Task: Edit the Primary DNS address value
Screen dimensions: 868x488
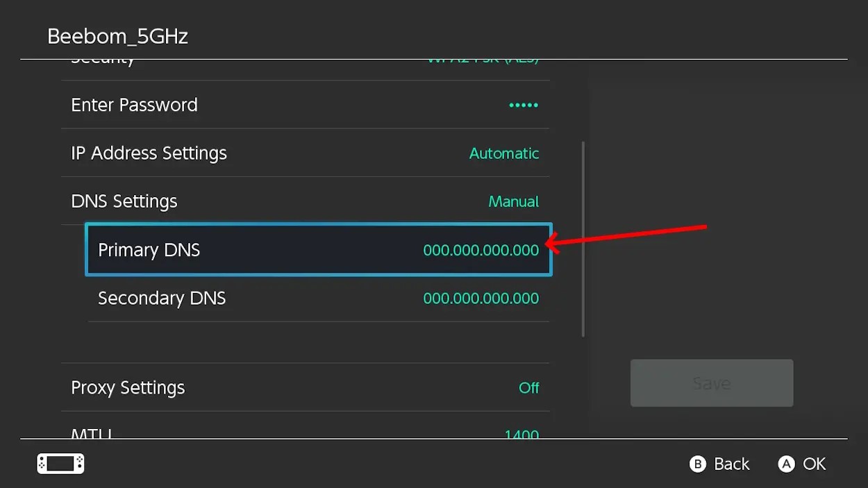Action: point(481,250)
